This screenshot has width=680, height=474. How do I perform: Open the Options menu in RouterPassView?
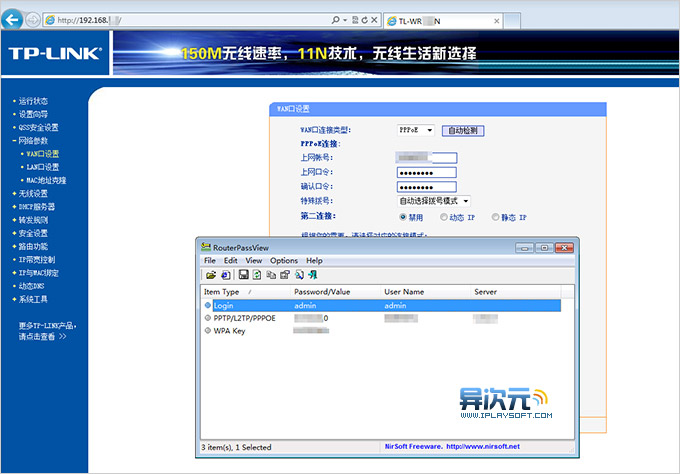tap(284, 260)
